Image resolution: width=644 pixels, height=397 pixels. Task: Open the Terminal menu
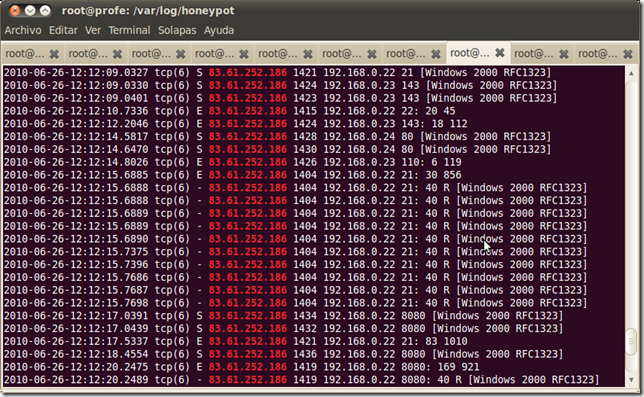tap(129, 30)
